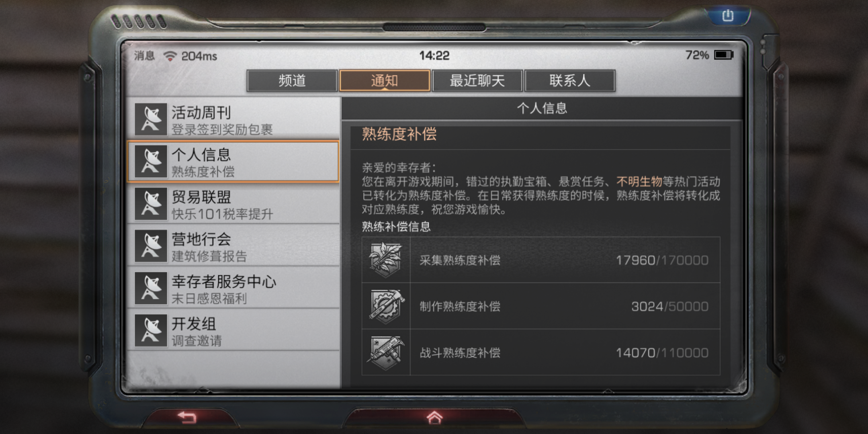
Task: Click the orange 不明生物 link
Action: pos(639,182)
